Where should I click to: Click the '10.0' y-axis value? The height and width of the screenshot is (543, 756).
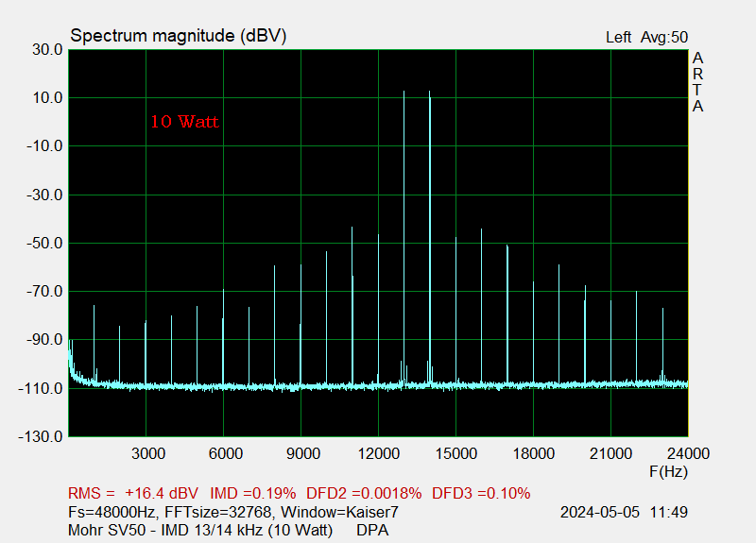pos(48,98)
